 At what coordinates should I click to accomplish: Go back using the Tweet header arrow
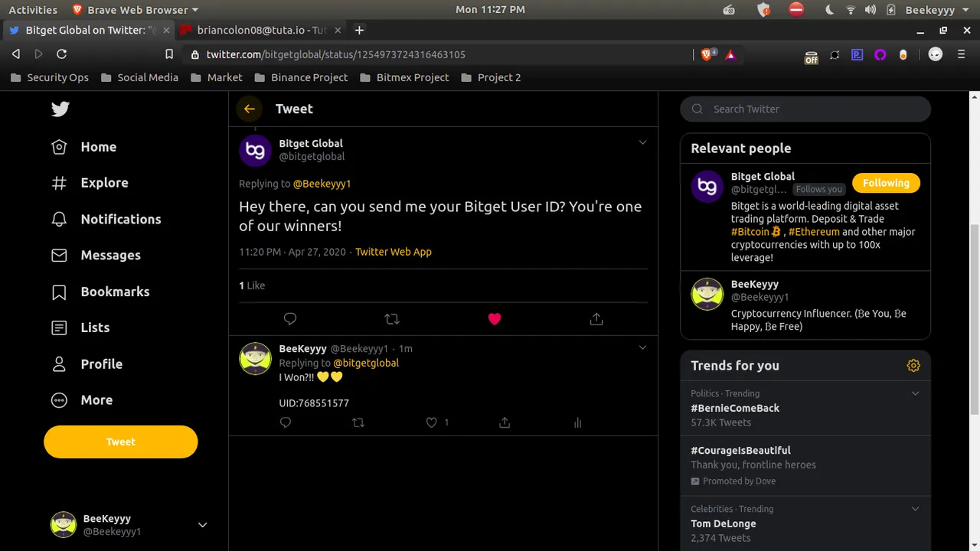pyautogui.click(x=250, y=109)
